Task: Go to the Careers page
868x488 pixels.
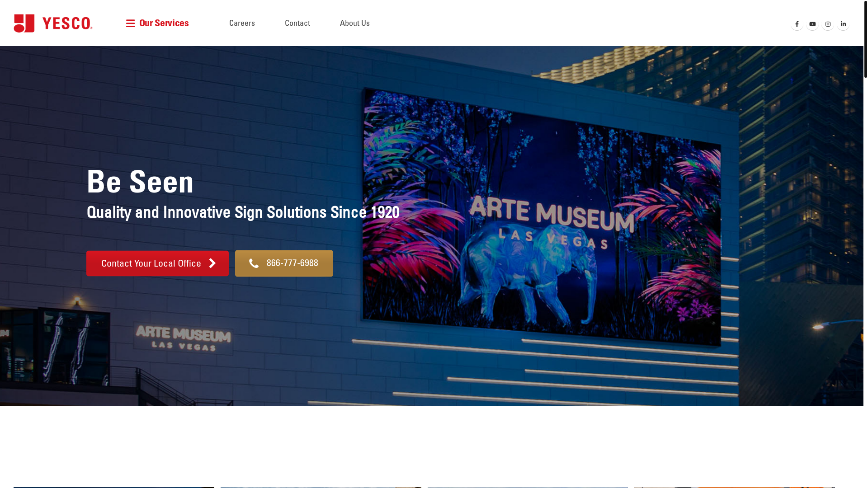Action: click(242, 23)
